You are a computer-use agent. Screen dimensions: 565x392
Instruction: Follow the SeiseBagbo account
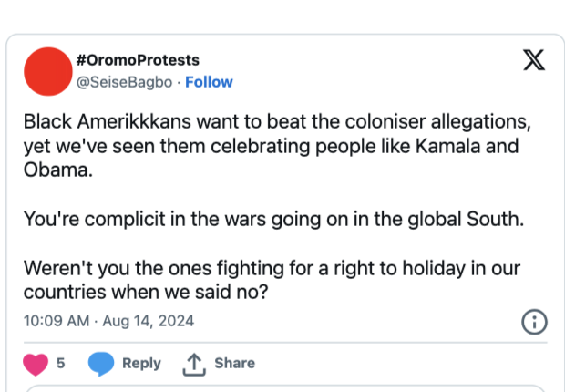tap(210, 82)
